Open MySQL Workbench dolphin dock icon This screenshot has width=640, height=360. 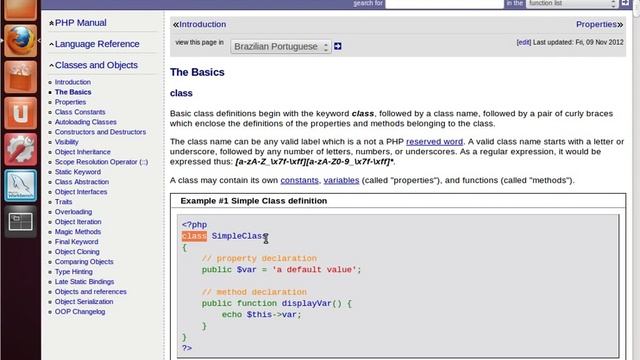[x=20, y=185]
